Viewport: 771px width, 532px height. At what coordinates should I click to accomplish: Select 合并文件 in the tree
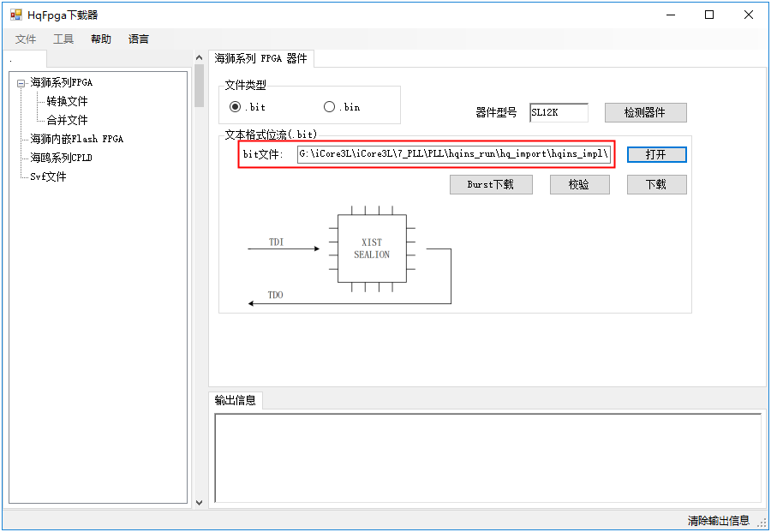point(67,120)
